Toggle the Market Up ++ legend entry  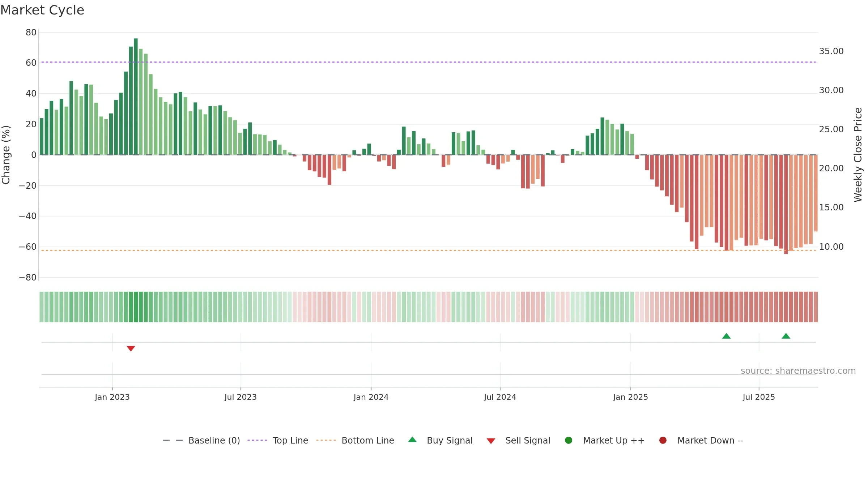pos(605,440)
